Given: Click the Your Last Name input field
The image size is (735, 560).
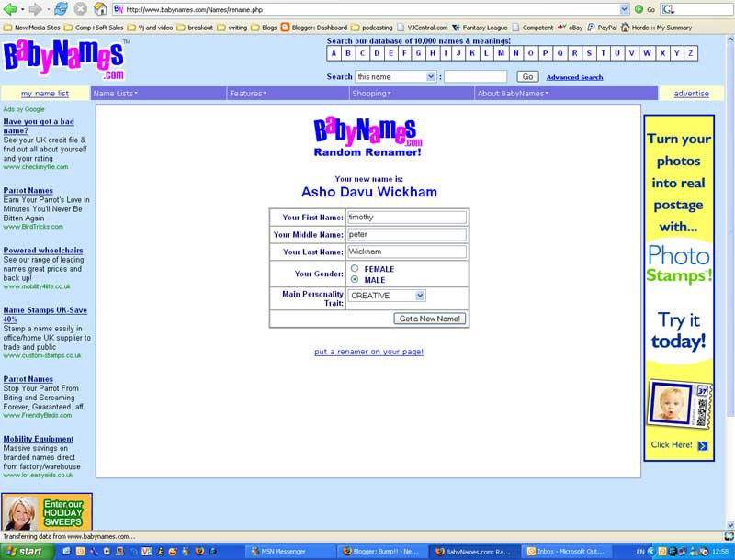Looking at the screenshot, I should 407,252.
